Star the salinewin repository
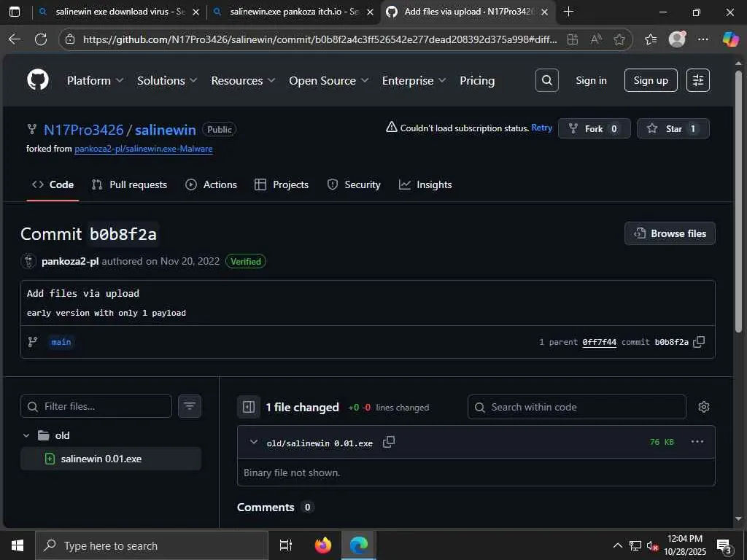The width and height of the screenshot is (747, 560). [673, 128]
